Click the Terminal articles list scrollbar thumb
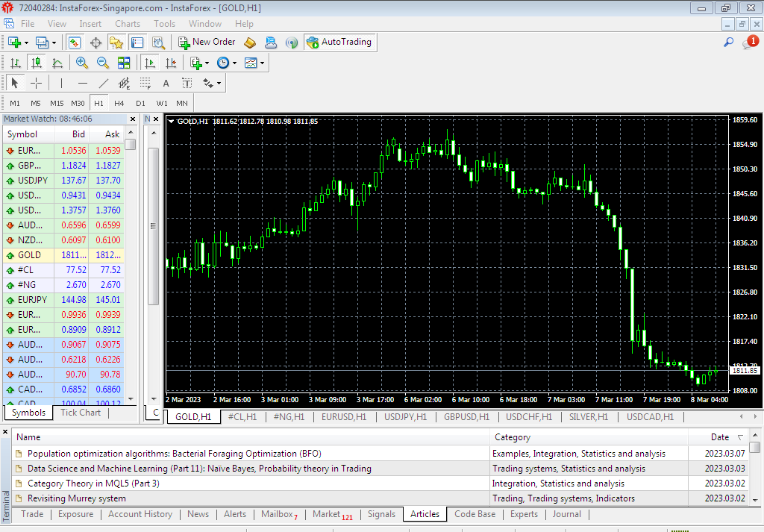Image resolution: width=764 pixels, height=532 pixels. [754, 447]
